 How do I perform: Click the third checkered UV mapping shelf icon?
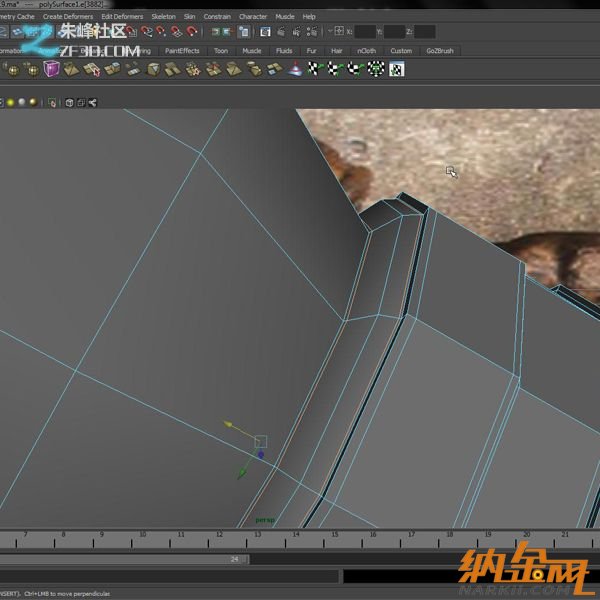coord(355,69)
